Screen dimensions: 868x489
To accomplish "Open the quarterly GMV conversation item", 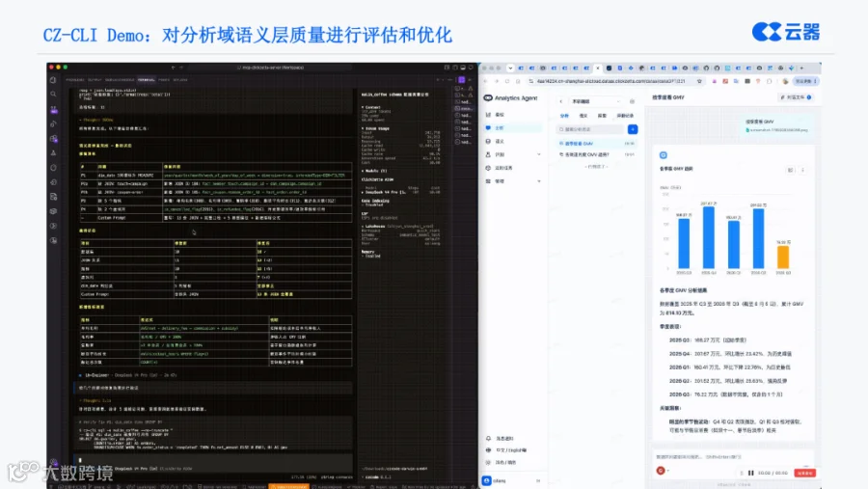I will [597, 144].
